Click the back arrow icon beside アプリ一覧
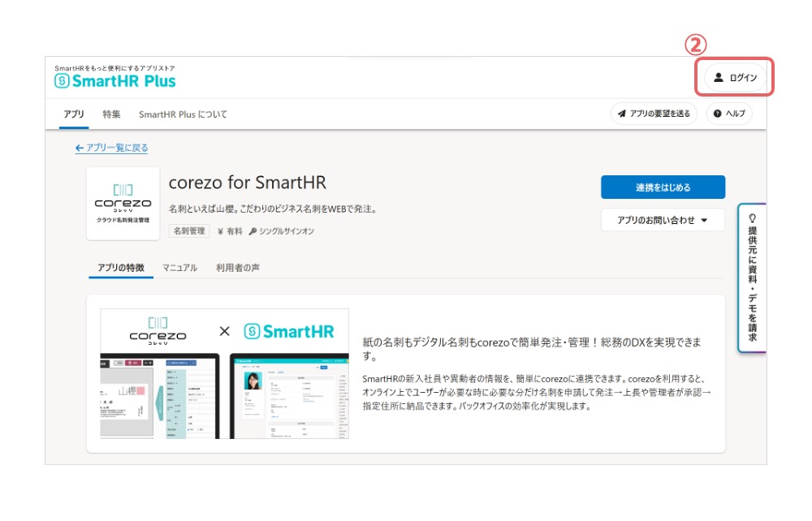The width and height of the screenshot is (812, 521). tap(80, 148)
